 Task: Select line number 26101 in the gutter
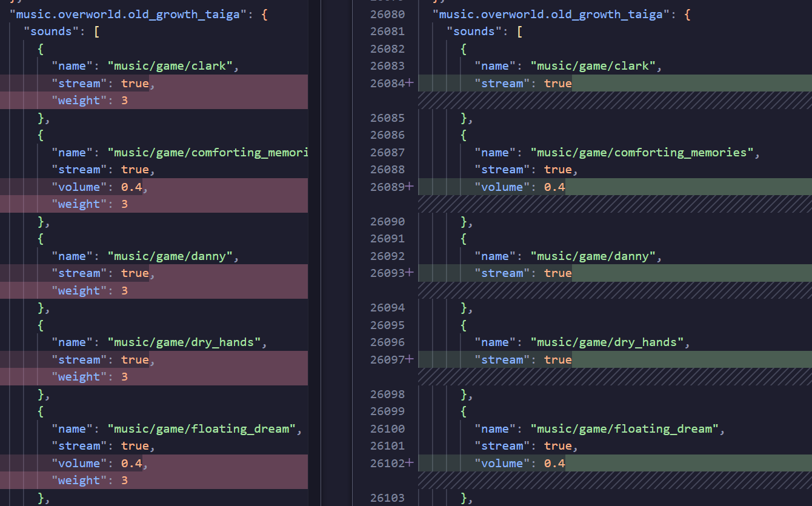[x=388, y=446]
